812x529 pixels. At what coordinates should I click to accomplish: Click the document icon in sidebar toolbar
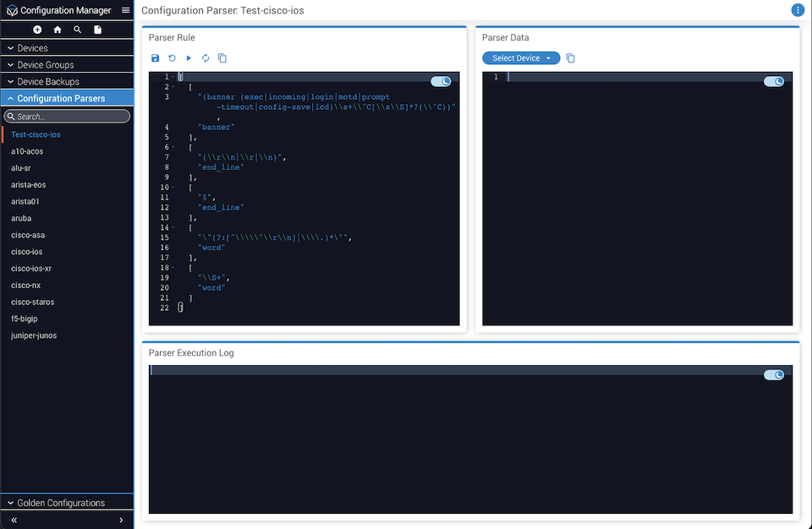(x=97, y=30)
